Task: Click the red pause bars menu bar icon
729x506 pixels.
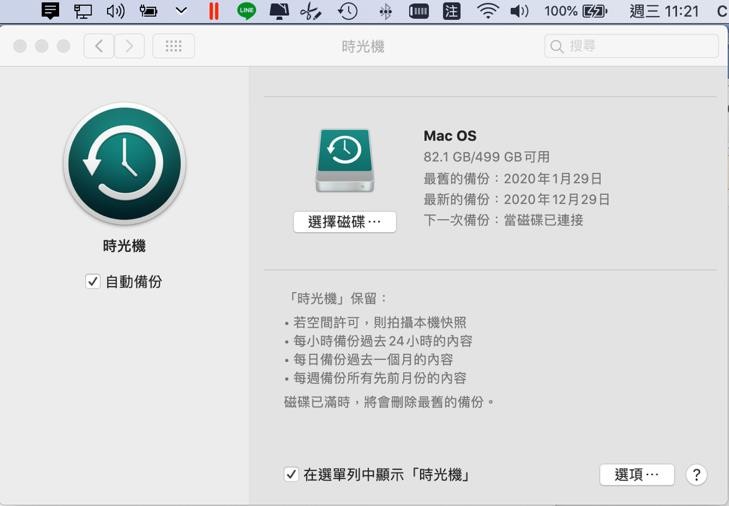Action: (213, 11)
